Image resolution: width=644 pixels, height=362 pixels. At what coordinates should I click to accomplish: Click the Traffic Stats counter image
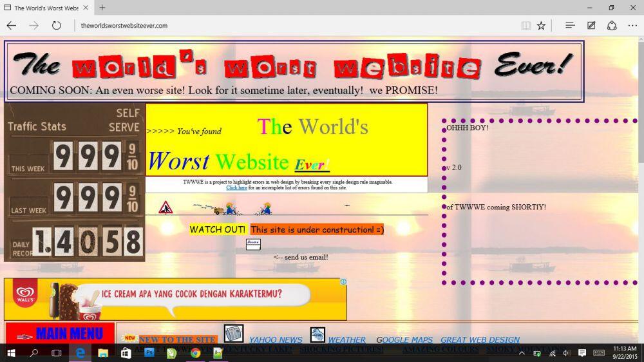coord(74,182)
